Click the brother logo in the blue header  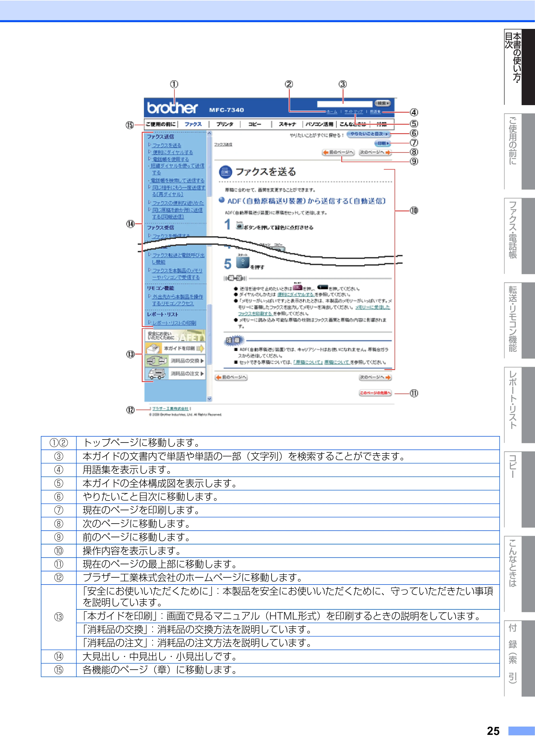point(172,108)
